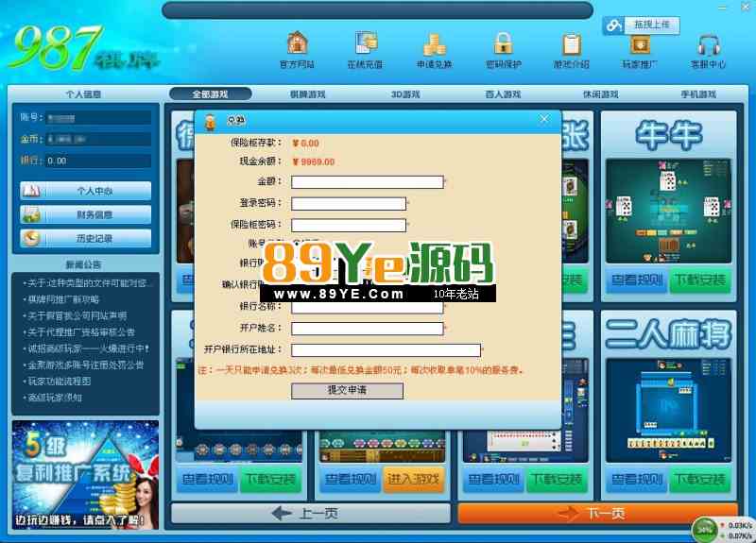Click the network speed meter at bottom right

724,530
